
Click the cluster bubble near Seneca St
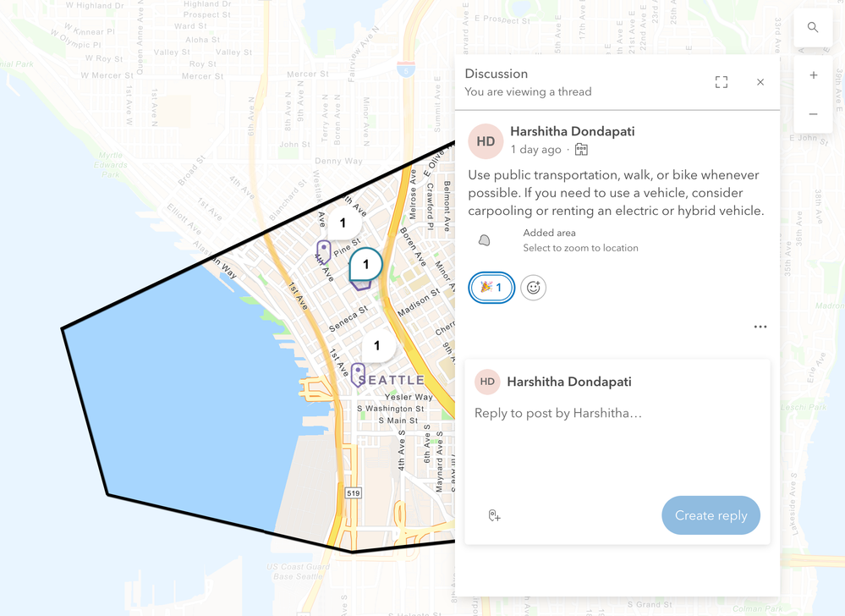(376, 345)
